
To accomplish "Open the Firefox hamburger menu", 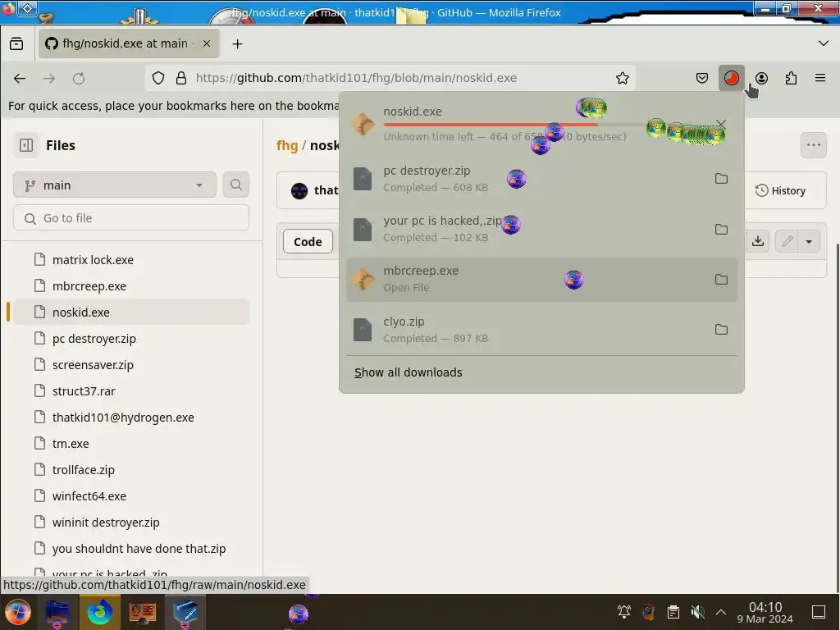I will tap(820, 78).
